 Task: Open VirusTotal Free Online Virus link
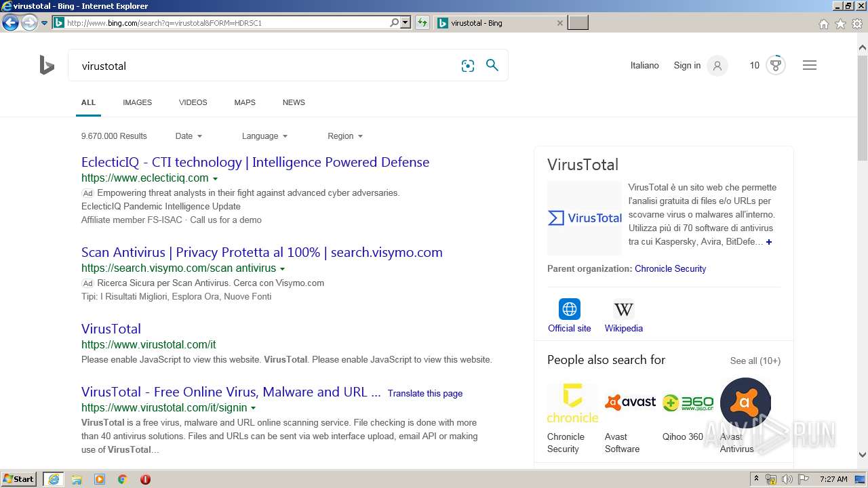point(231,392)
